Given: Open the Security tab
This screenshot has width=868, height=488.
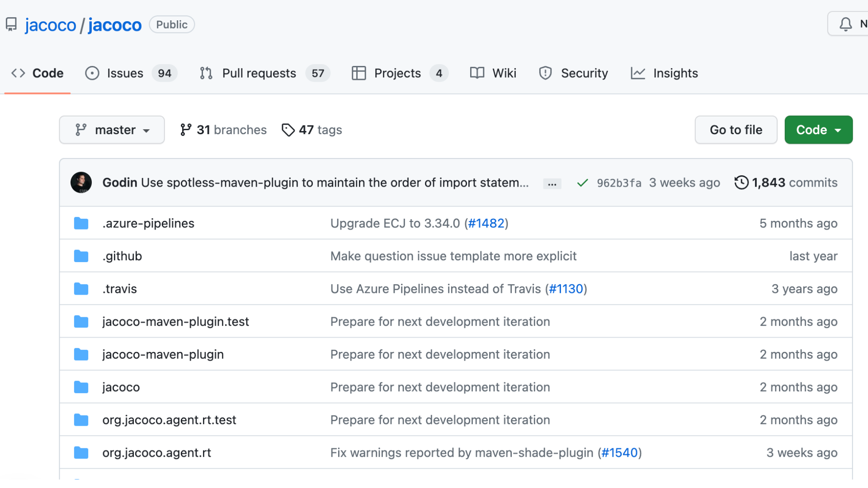Looking at the screenshot, I should [584, 73].
